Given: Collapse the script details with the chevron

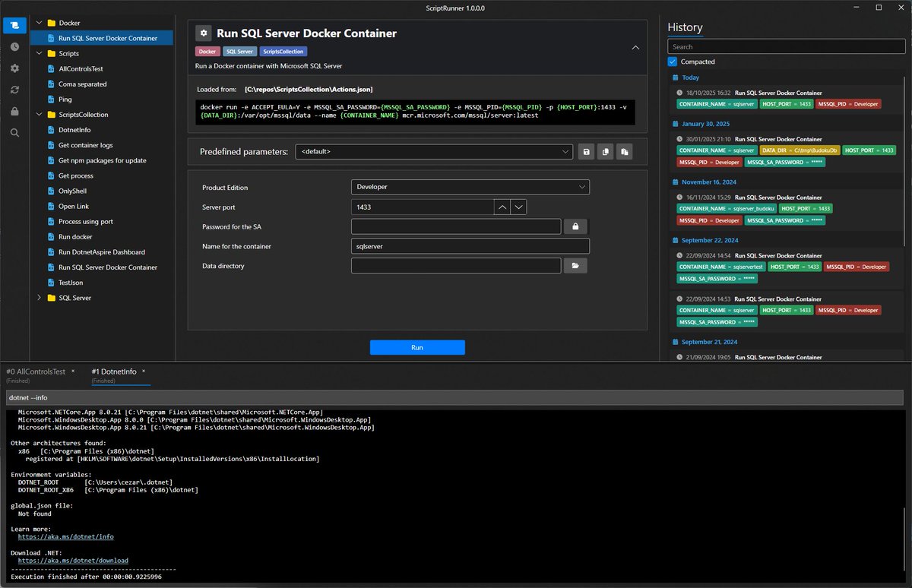Looking at the screenshot, I should [x=635, y=47].
